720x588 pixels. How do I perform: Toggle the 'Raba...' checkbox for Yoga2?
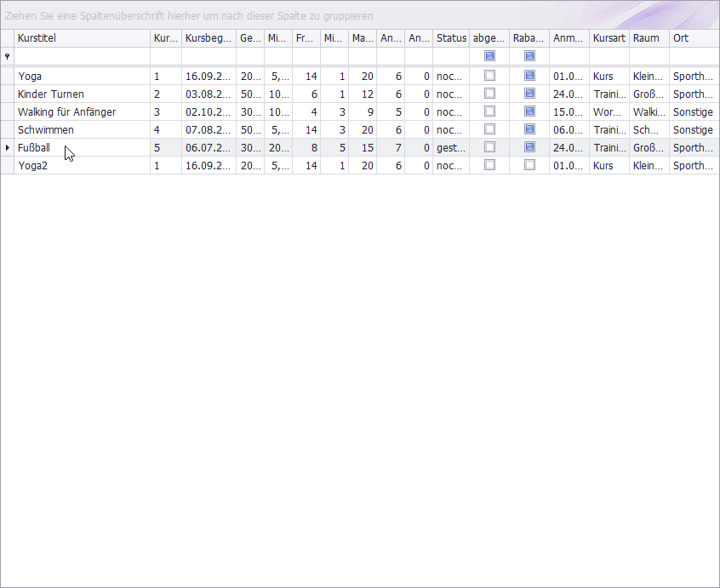point(529,165)
